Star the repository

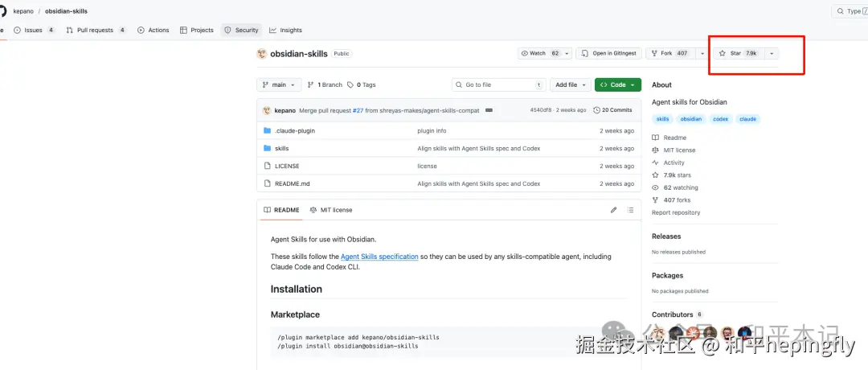click(739, 53)
